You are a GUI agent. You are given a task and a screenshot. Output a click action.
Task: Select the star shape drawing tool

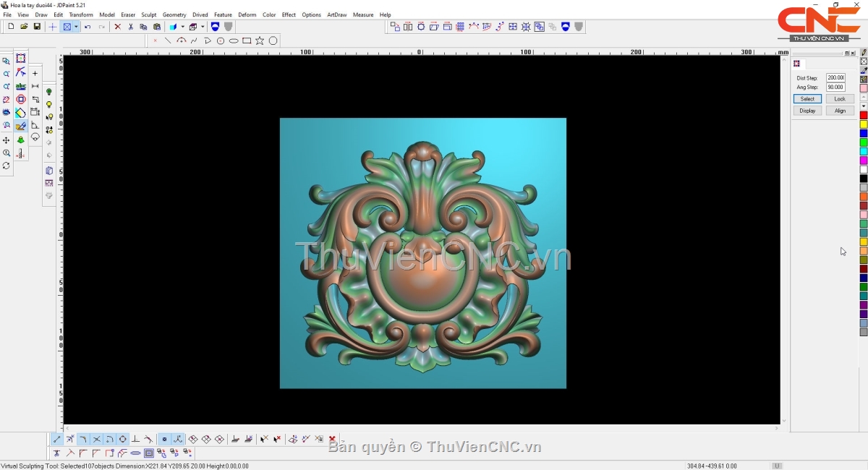(x=260, y=40)
